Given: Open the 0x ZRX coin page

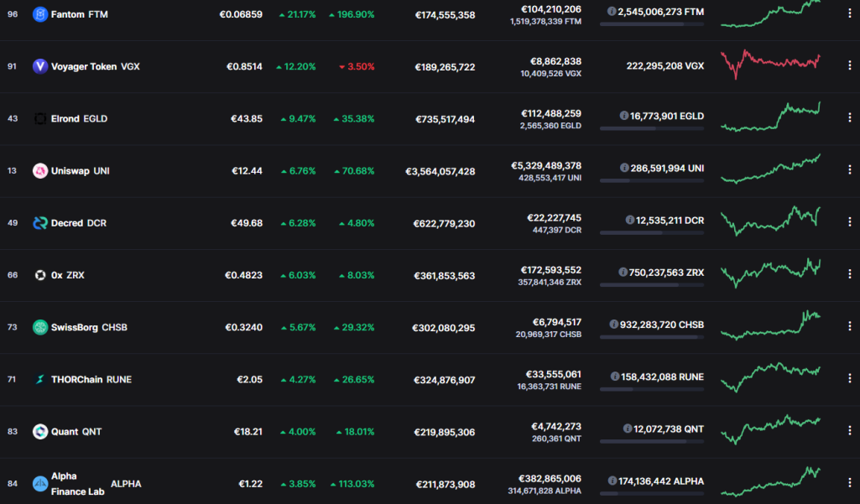Looking at the screenshot, I should pyautogui.click(x=67, y=275).
